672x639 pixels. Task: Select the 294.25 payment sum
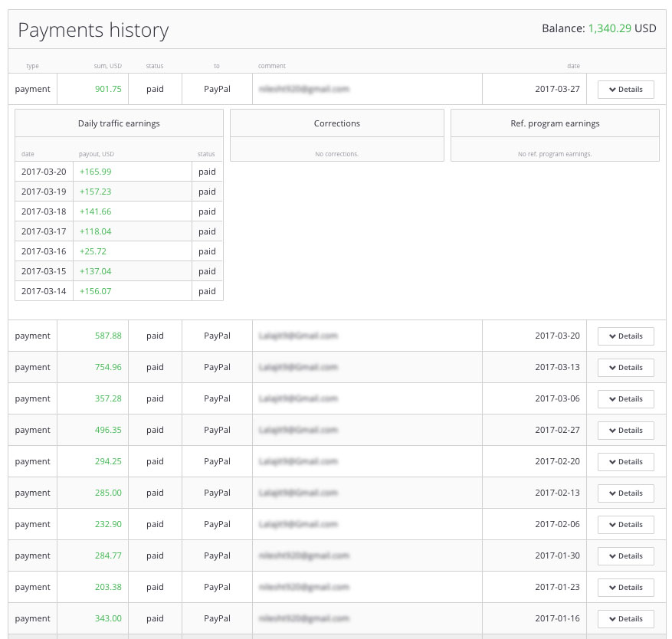pos(108,461)
